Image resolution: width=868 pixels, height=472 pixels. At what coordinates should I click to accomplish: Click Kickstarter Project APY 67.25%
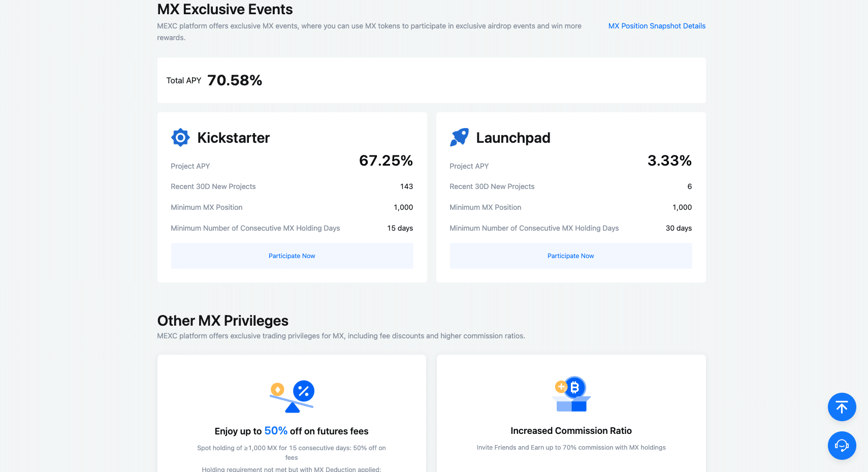click(386, 161)
